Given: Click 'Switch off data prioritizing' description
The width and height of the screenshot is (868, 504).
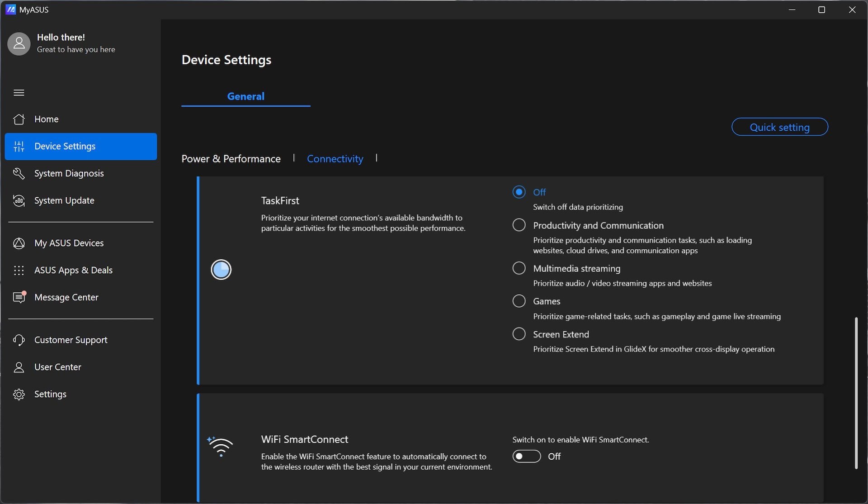Looking at the screenshot, I should click(578, 207).
